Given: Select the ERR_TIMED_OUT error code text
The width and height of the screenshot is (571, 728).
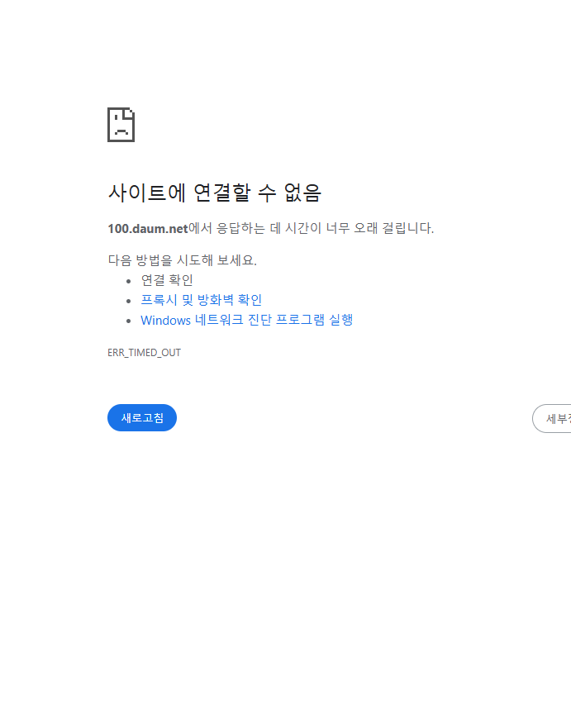Looking at the screenshot, I should [145, 353].
